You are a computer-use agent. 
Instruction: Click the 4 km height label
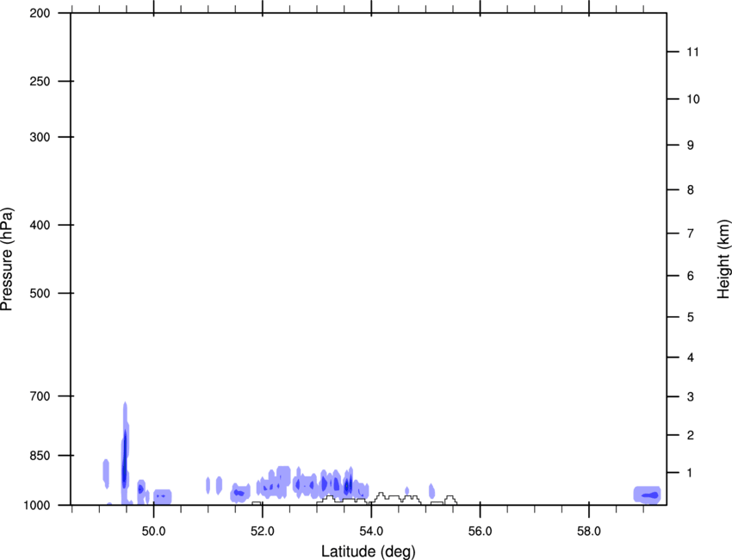(x=691, y=358)
